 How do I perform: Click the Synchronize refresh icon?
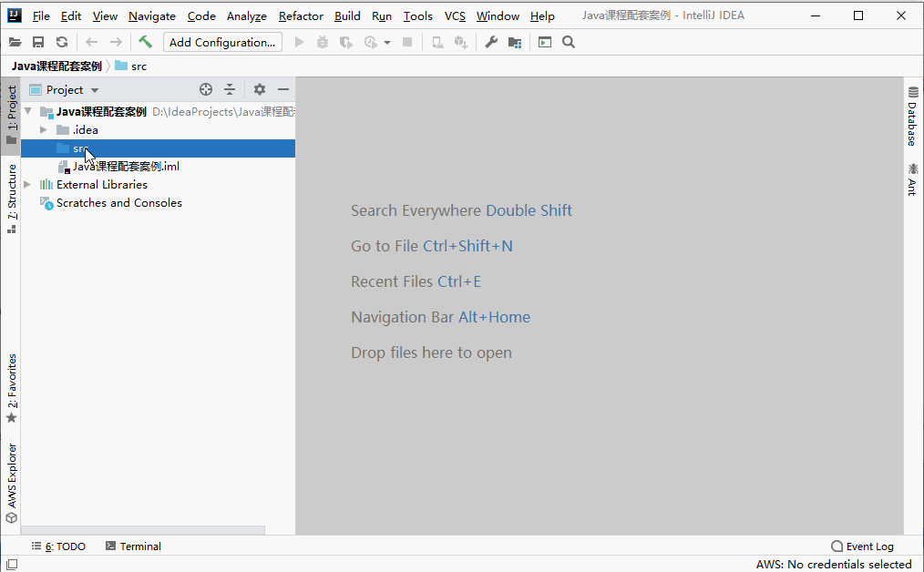(x=62, y=42)
